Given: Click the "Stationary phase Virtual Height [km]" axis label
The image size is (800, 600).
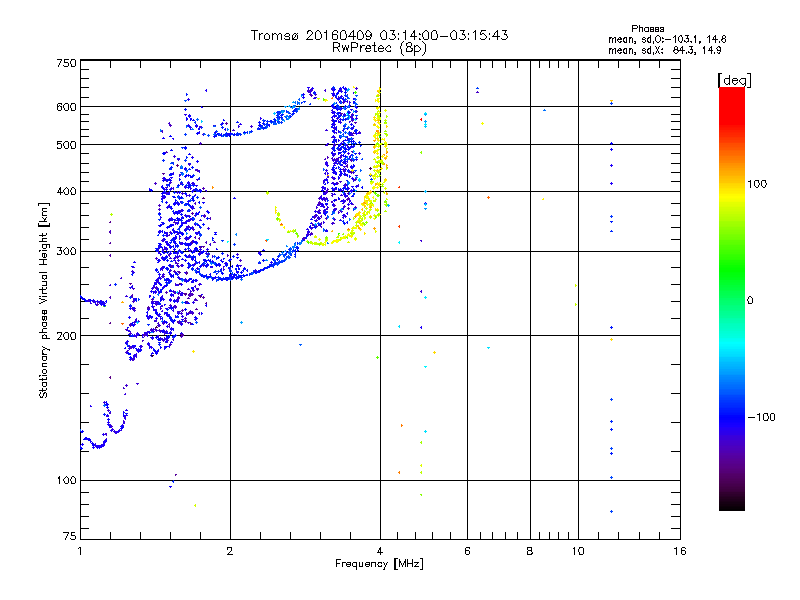Looking at the screenshot, I should point(44,300).
